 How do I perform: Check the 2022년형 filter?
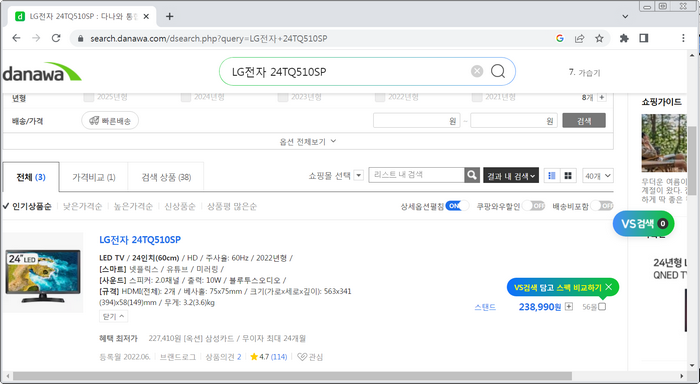coord(380,97)
